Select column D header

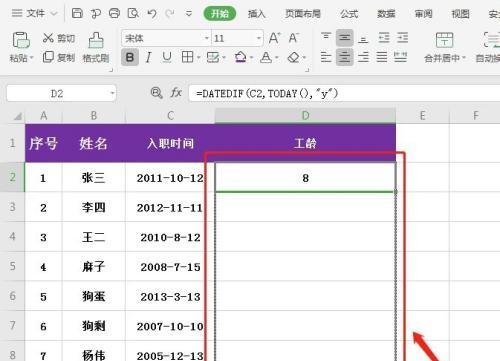click(x=305, y=116)
